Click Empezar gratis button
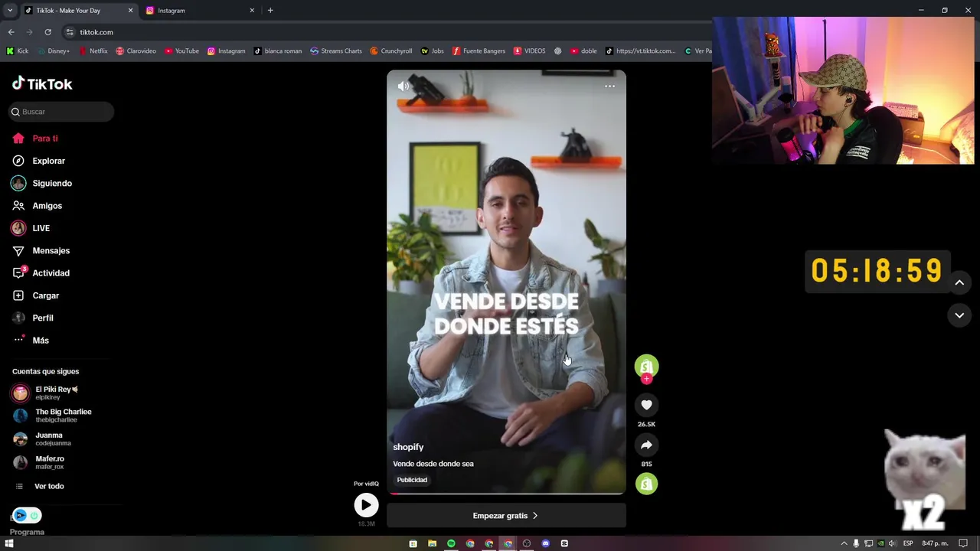Image resolution: width=980 pixels, height=551 pixels. coord(506,516)
